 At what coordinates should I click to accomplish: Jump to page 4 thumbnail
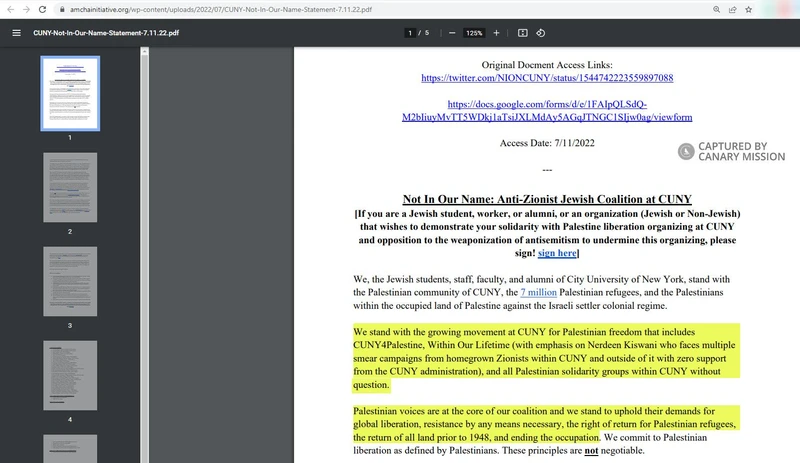(x=70, y=375)
